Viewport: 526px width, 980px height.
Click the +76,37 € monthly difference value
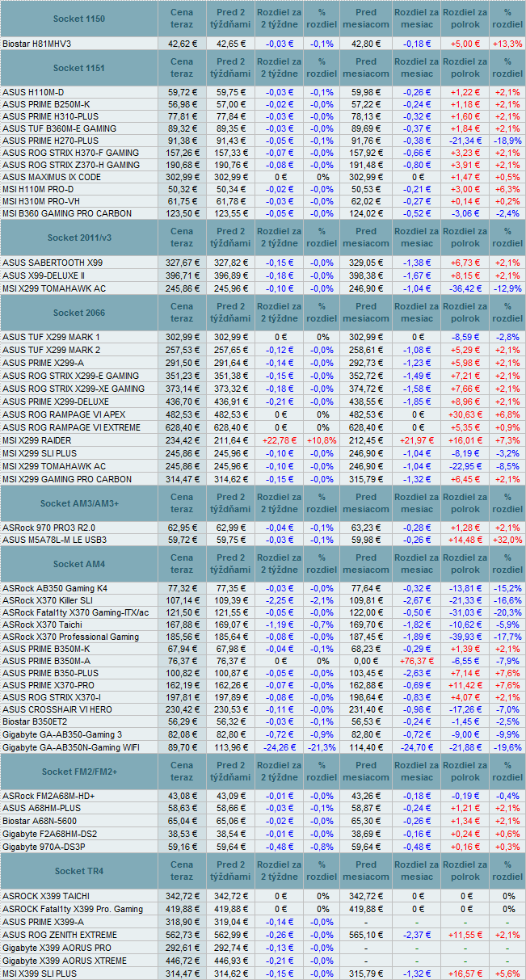tap(417, 662)
